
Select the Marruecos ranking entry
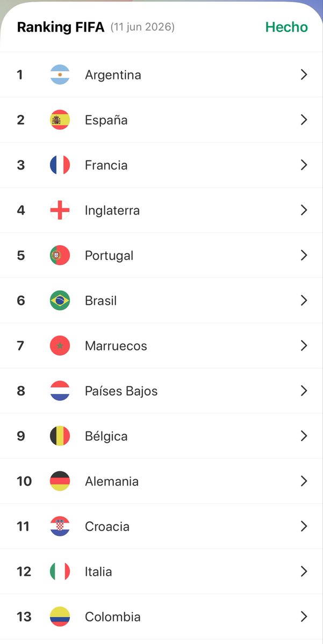tap(161, 346)
